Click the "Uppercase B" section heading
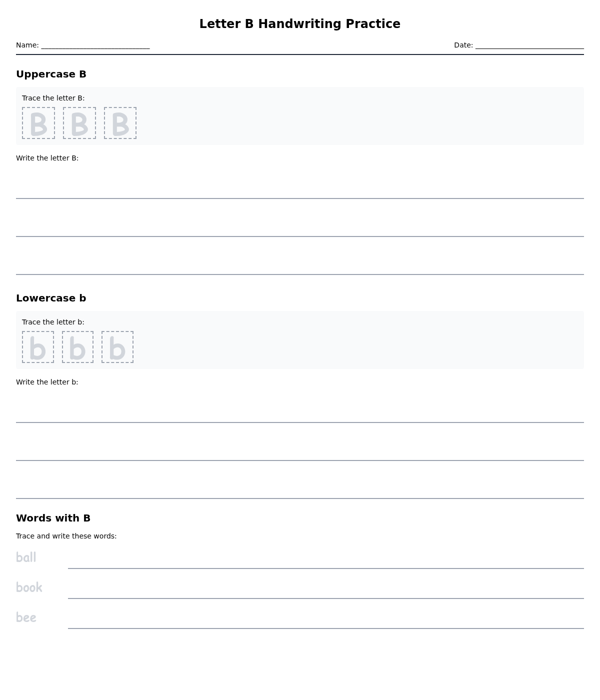600x700 pixels. click(51, 74)
